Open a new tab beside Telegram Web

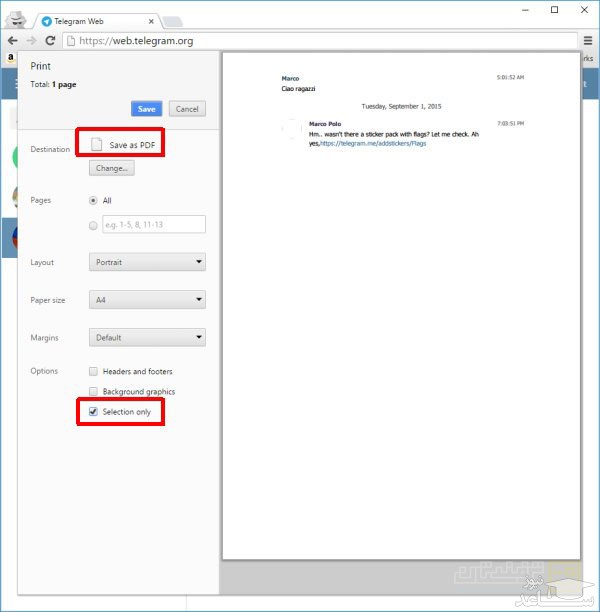tap(172, 21)
